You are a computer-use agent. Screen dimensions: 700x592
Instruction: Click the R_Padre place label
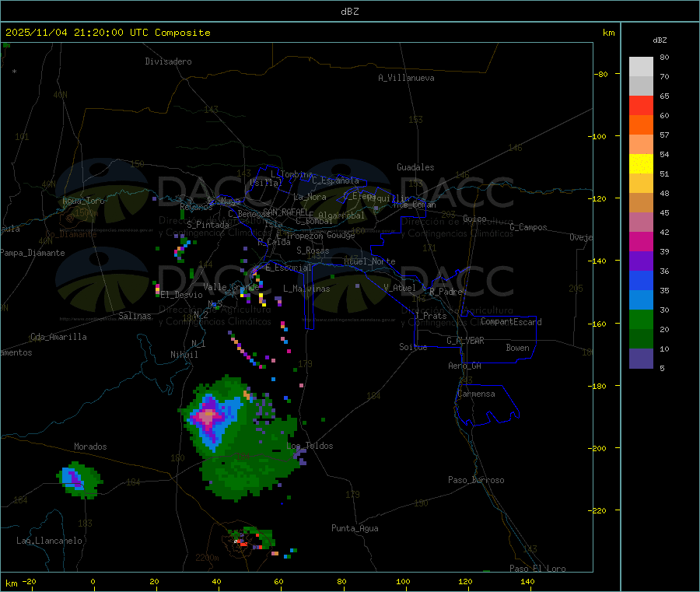(x=446, y=292)
